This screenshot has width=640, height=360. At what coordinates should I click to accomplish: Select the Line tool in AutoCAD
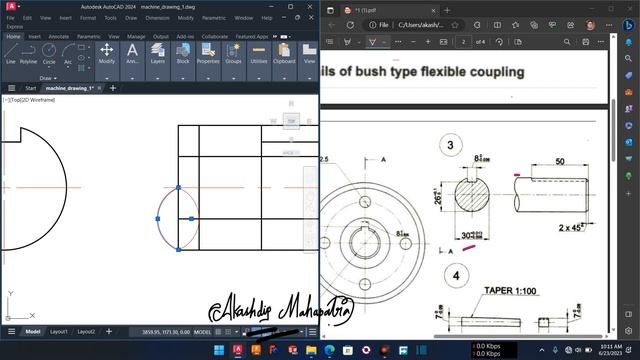11,54
